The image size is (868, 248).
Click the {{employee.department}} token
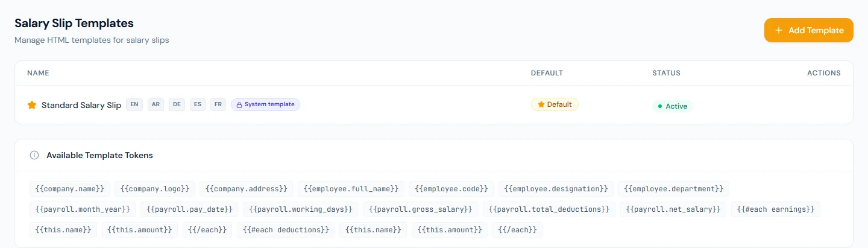click(x=674, y=189)
